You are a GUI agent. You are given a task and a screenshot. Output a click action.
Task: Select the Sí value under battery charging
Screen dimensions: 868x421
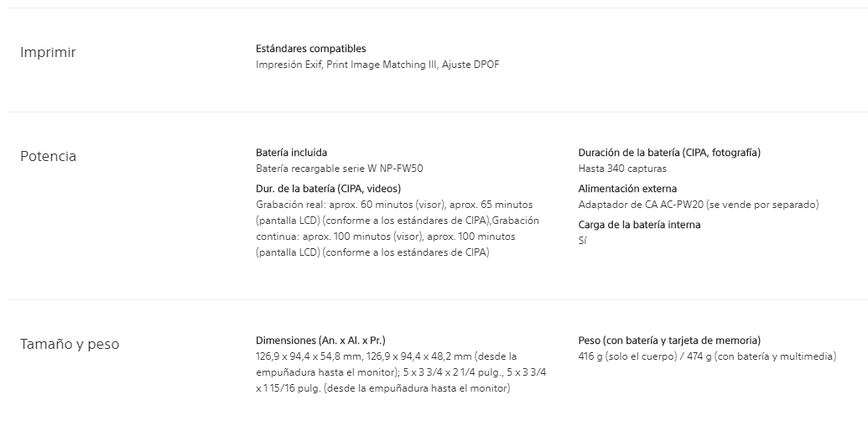tap(582, 241)
